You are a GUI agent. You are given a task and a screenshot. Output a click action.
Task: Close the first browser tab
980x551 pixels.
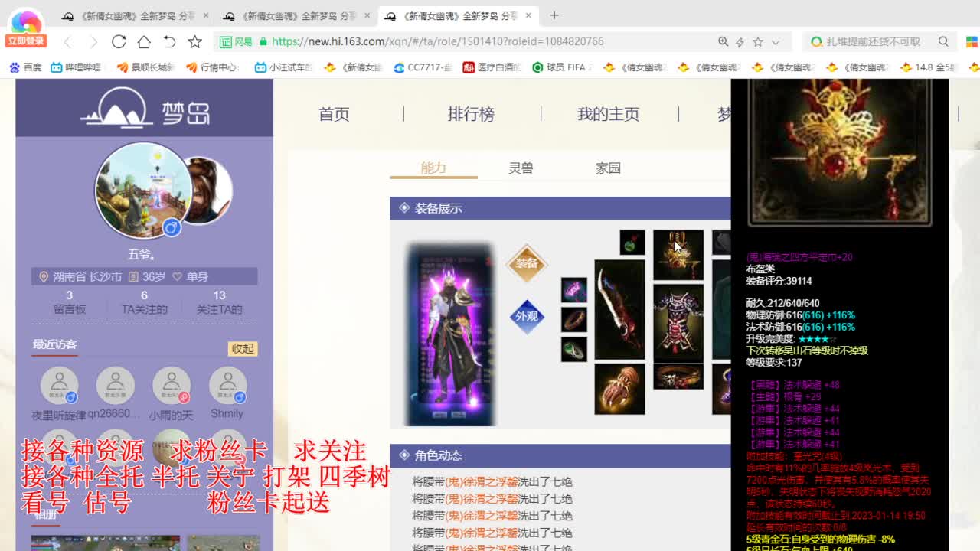(206, 15)
